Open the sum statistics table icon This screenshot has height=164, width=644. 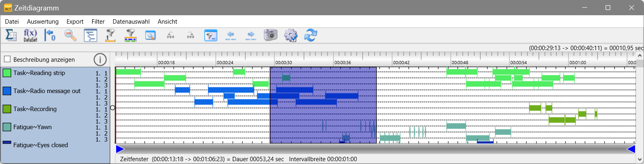[x=11, y=35]
